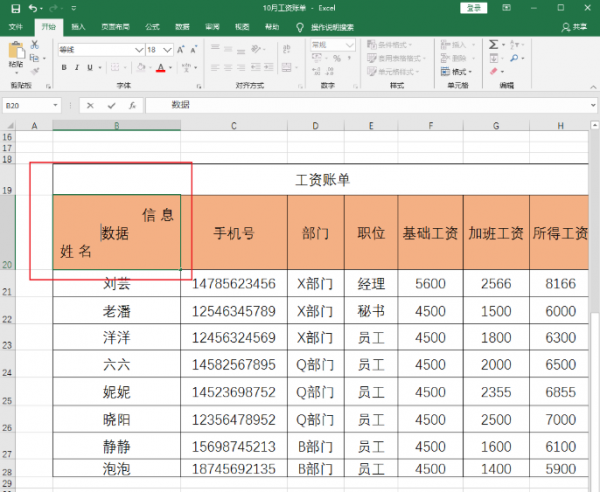Toggle Underline formatting
Image resolution: width=600 pixels, height=492 pixels.
click(90, 68)
